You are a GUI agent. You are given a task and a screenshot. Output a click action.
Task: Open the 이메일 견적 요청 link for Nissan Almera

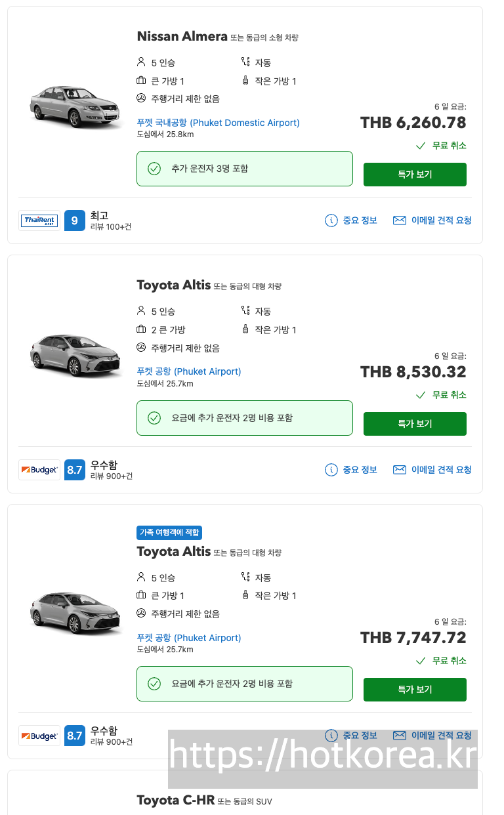click(441, 220)
